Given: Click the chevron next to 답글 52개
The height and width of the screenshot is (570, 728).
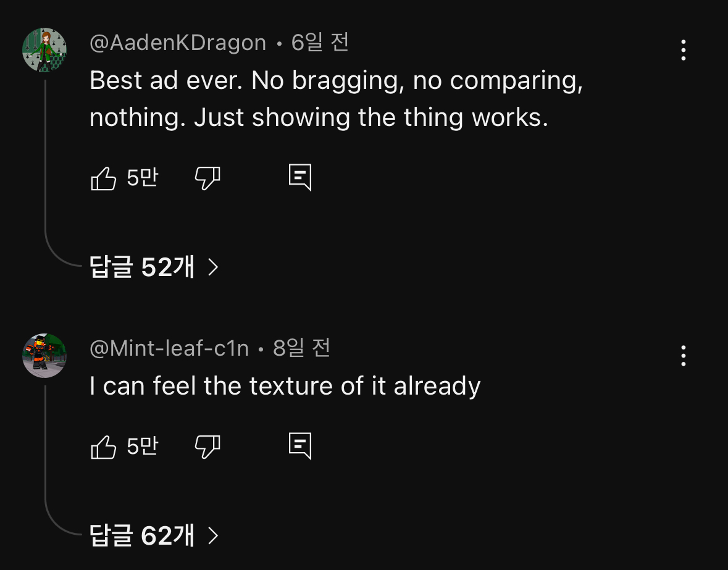Looking at the screenshot, I should (x=213, y=267).
